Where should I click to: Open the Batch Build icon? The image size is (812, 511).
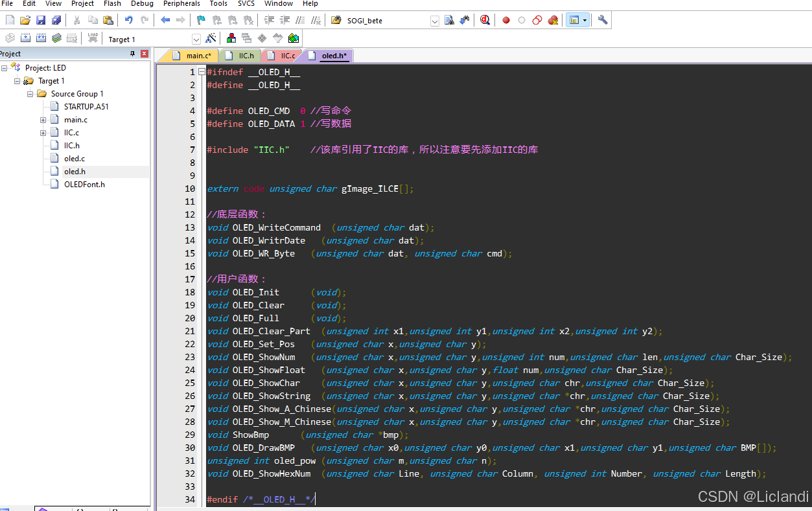coord(56,38)
